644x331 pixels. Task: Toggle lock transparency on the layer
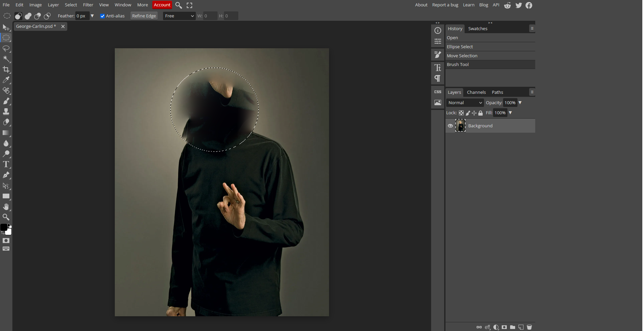click(x=461, y=113)
